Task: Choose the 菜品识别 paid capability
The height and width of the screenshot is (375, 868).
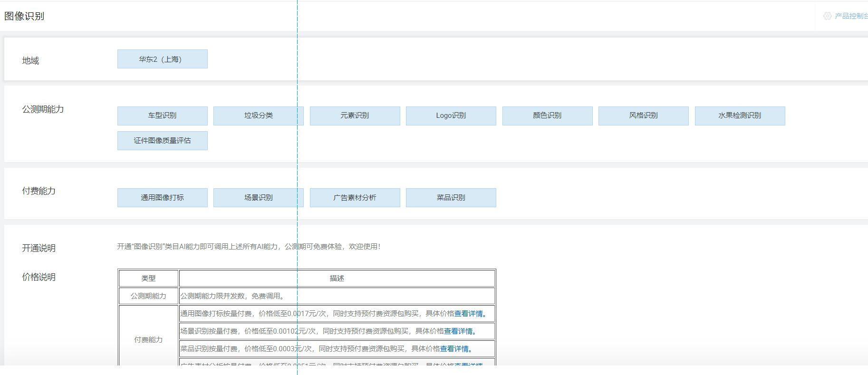Action: tap(451, 198)
